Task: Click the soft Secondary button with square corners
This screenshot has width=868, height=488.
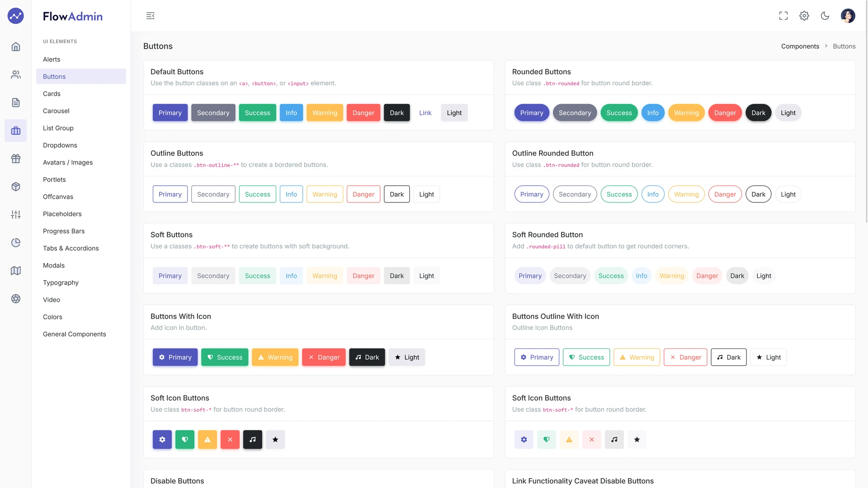Action: [x=213, y=276]
